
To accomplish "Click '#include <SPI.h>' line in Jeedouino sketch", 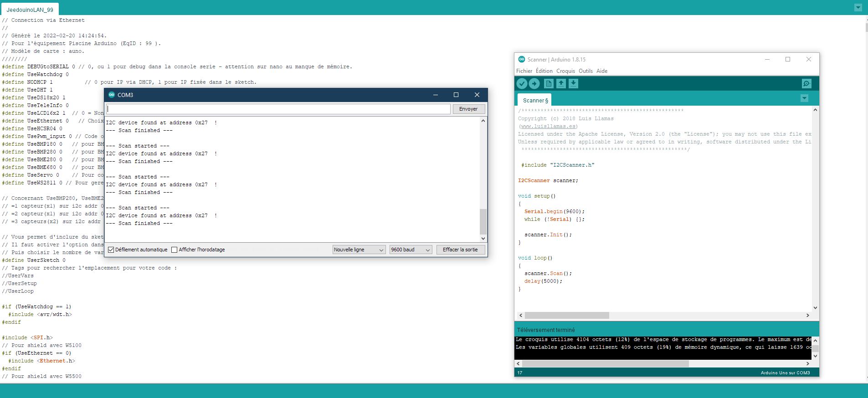I will (x=27, y=337).
